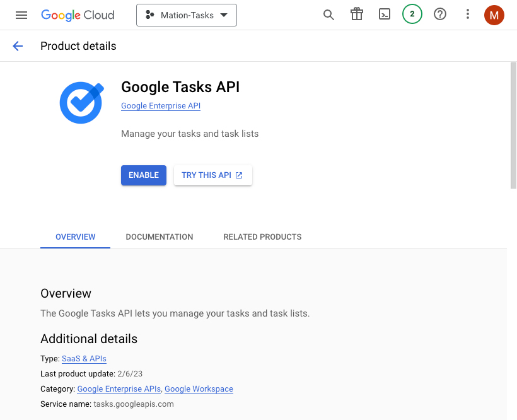Open the search magnifier icon
Image resolution: width=517 pixels, height=420 pixels.
click(x=328, y=15)
